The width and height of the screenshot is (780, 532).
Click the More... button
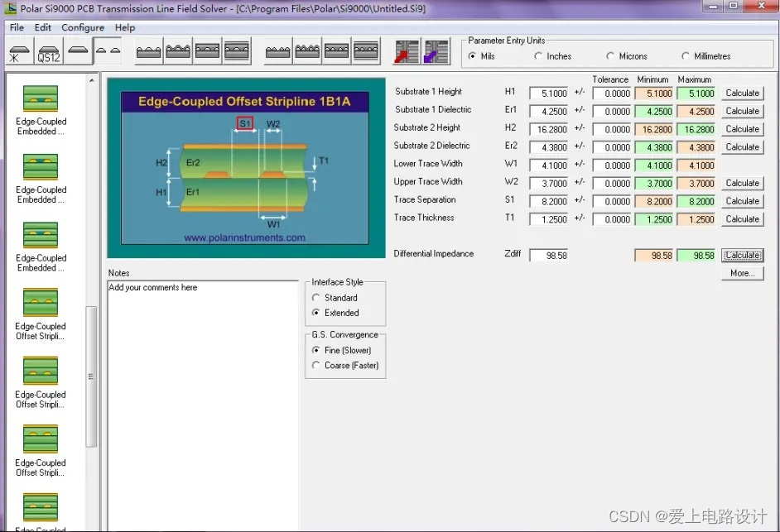click(742, 273)
